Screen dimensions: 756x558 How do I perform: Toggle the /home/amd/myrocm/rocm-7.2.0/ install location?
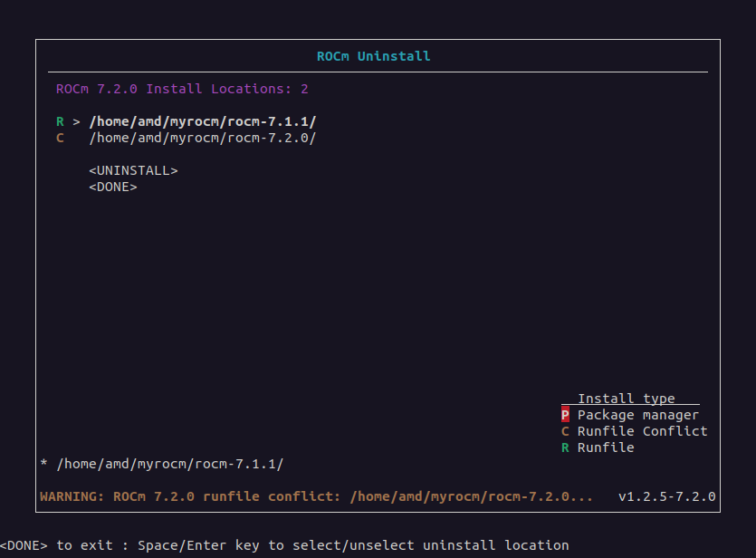(x=202, y=138)
